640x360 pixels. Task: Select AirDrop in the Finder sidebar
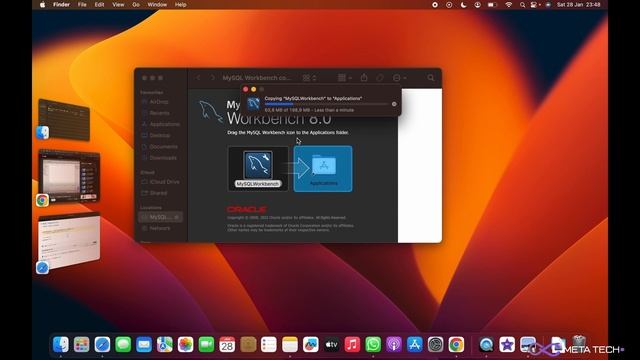pyautogui.click(x=159, y=102)
